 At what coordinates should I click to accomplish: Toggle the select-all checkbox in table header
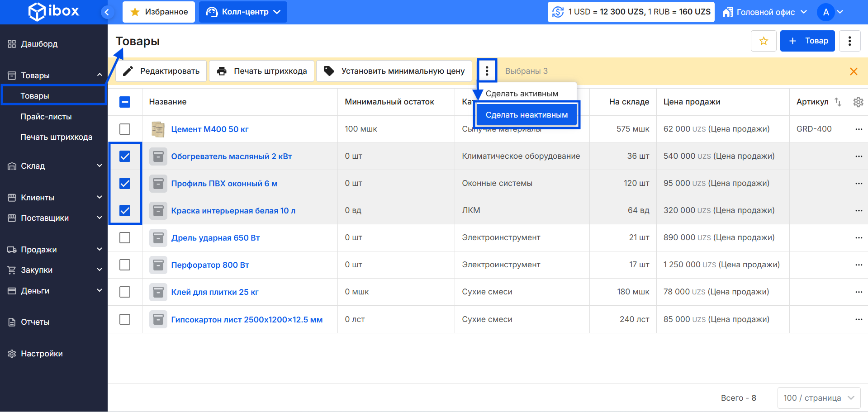(x=125, y=102)
